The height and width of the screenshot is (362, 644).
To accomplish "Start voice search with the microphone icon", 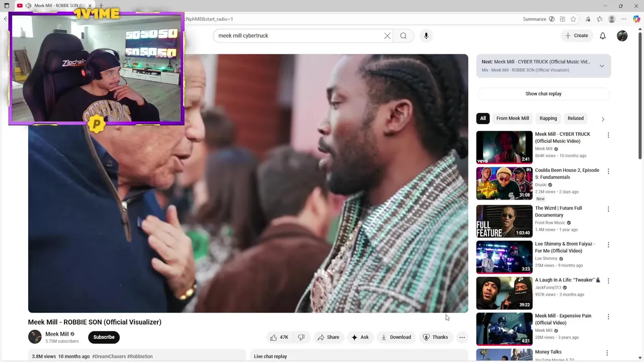I will tap(426, 36).
